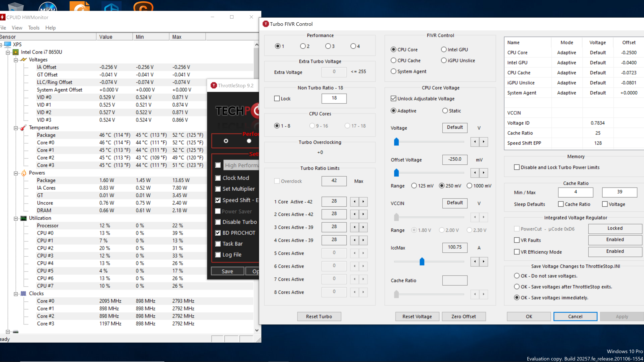This screenshot has width=644, height=362.
Task: Open the View menu in HWMonitor
Action: (x=17, y=28)
